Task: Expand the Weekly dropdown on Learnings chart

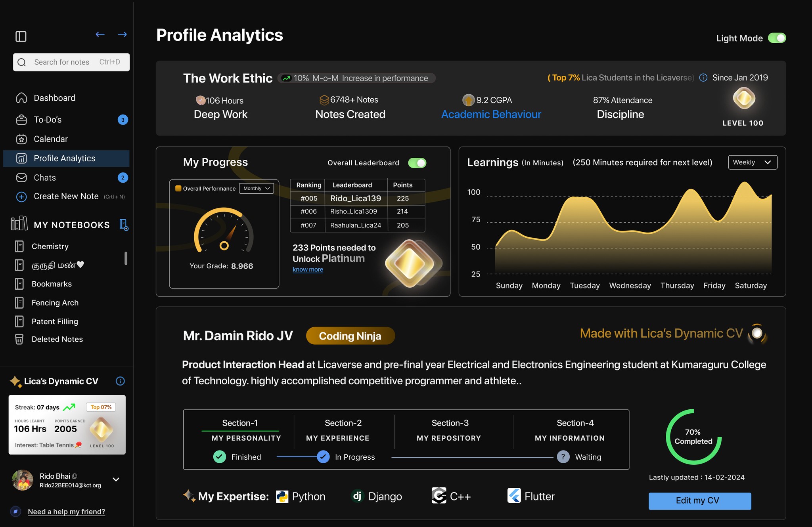Action: coord(752,162)
